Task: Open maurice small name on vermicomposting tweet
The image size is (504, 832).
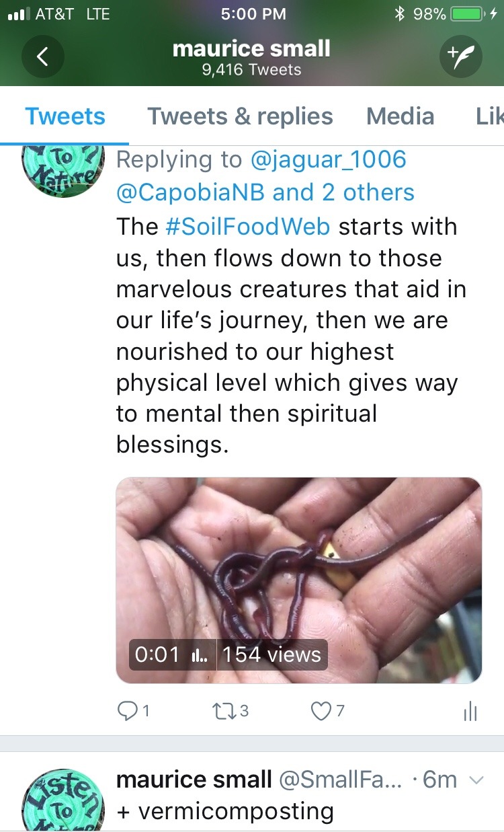Action: tap(194, 780)
